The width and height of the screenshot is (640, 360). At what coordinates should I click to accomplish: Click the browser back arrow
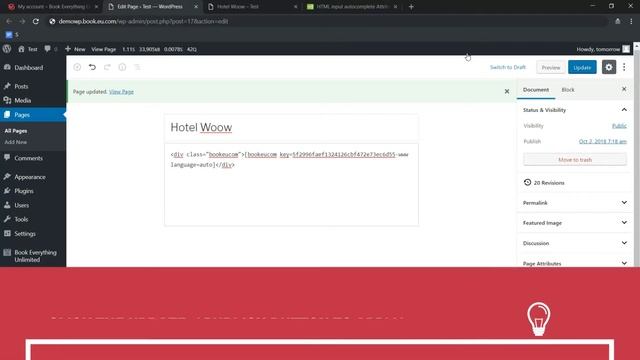(x=9, y=21)
